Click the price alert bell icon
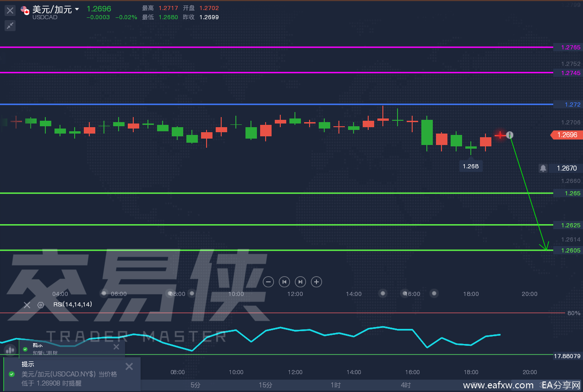The width and height of the screenshot is (583, 392). [x=543, y=168]
